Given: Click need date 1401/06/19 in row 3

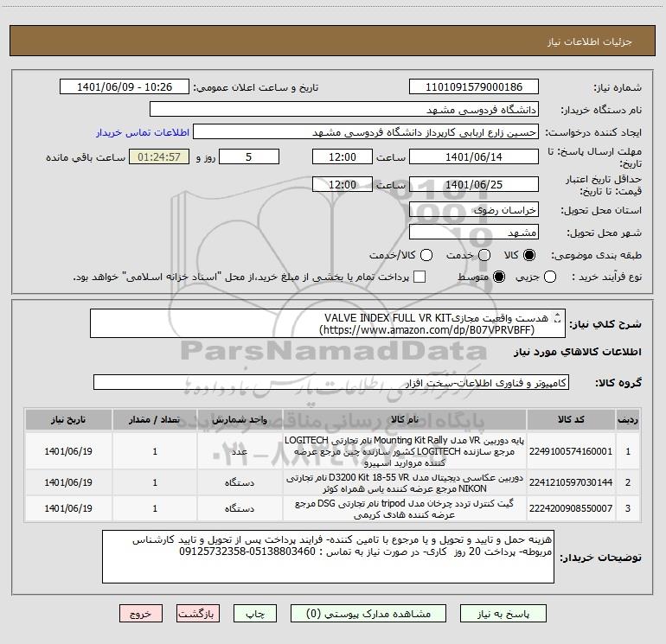Looking at the screenshot, I should 68,508.
